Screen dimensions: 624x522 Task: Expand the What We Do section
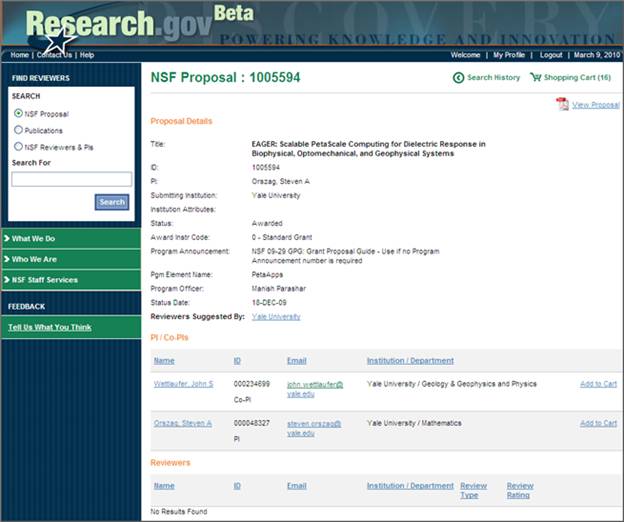click(70, 238)
